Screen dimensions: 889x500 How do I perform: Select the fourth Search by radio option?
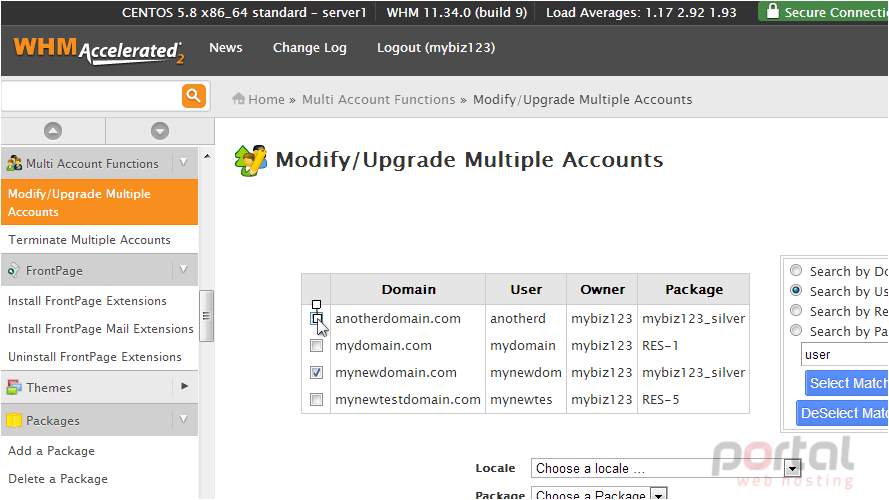[796, 330]
